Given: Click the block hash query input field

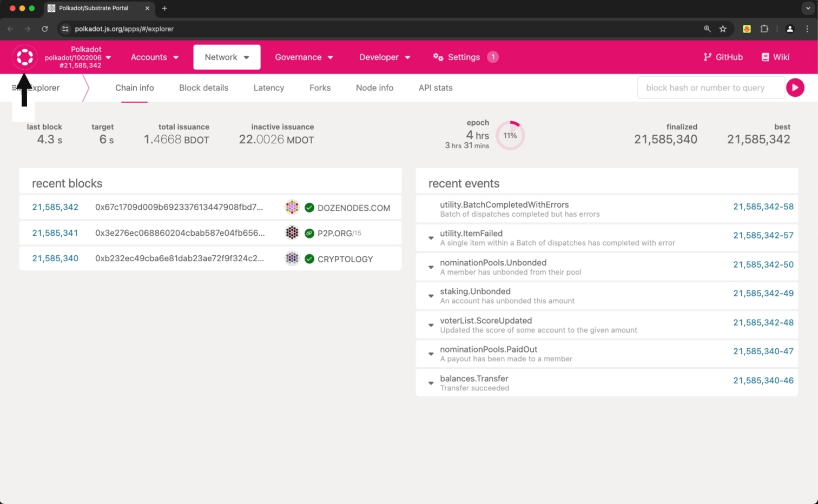Looking at the screenshot, I should coord(710,88).
